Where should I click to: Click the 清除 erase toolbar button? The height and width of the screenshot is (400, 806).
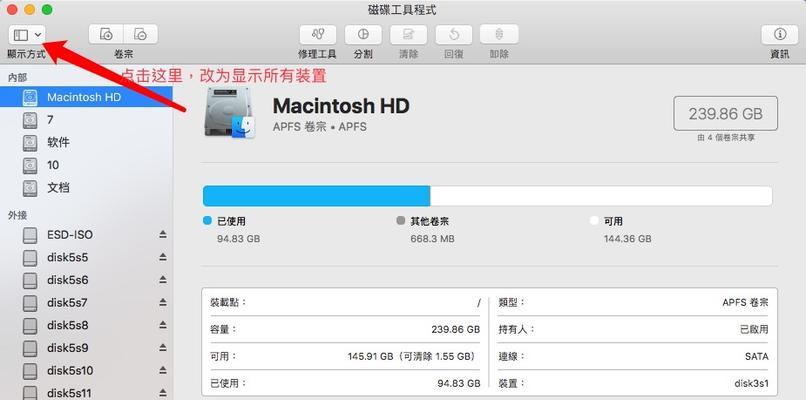tap(409, 34)
